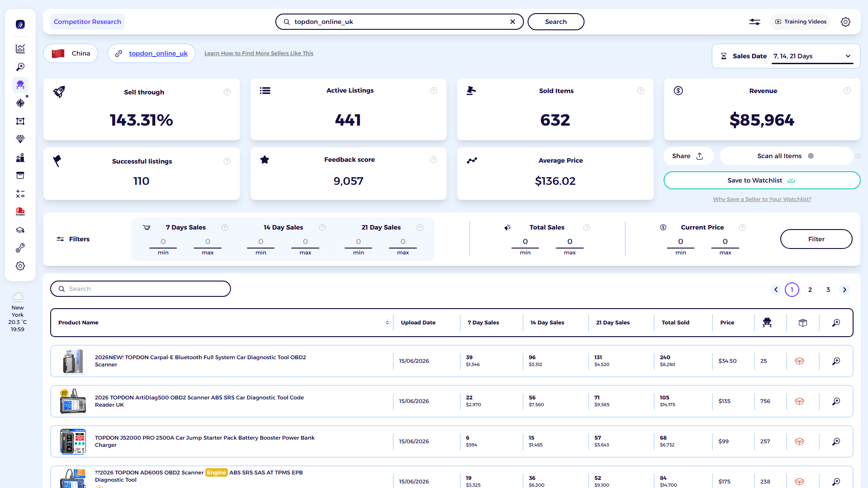Viewport: 868px width, 488px height.
Task: Set the 7 Days Sales min field
Action: click(163, 242)
